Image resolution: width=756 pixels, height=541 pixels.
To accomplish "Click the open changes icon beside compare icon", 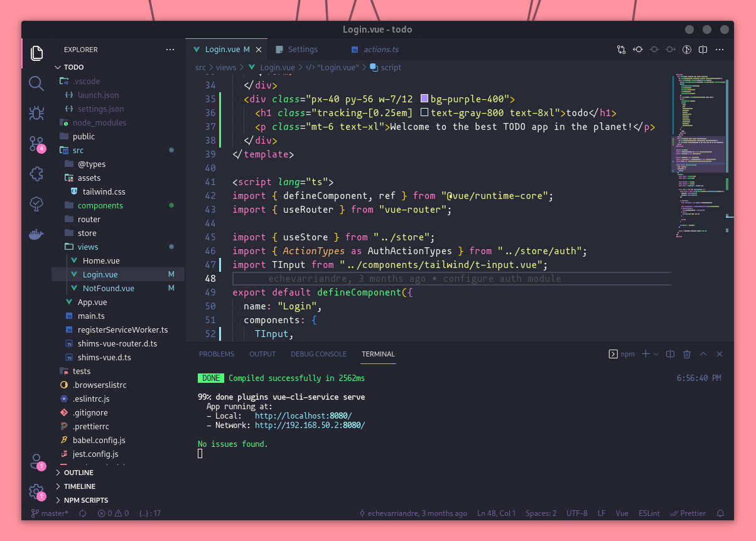I will 638,50.
